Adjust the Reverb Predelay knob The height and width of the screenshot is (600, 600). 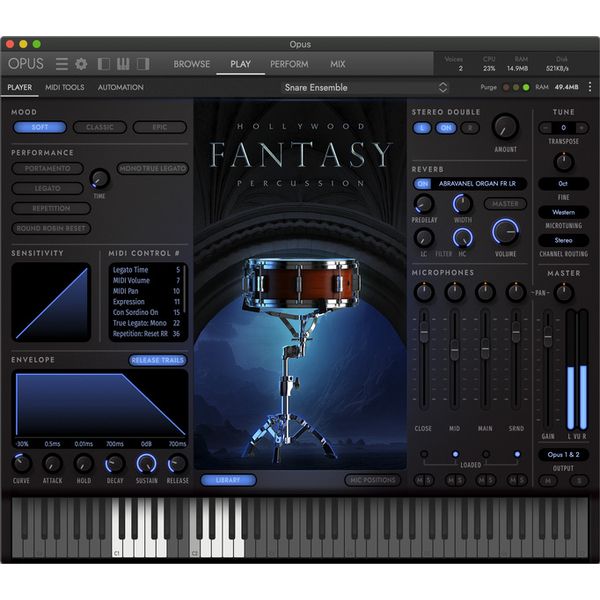coord(424,204)
